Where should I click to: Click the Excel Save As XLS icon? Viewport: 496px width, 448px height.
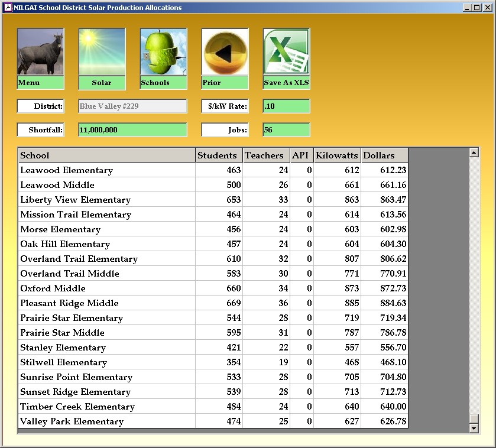tap(286, 53)
